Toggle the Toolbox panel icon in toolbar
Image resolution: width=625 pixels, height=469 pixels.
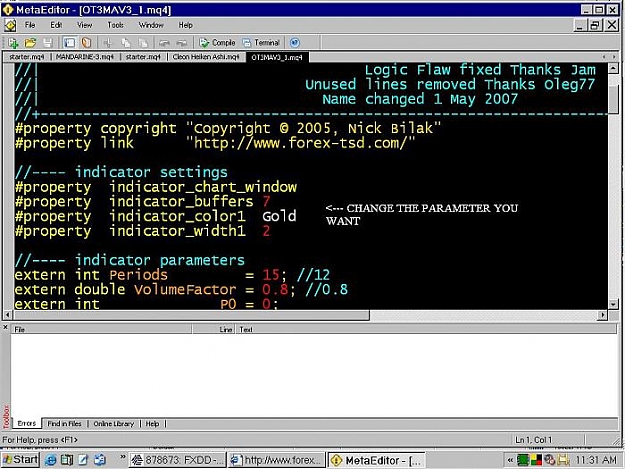tap(86, 43)
